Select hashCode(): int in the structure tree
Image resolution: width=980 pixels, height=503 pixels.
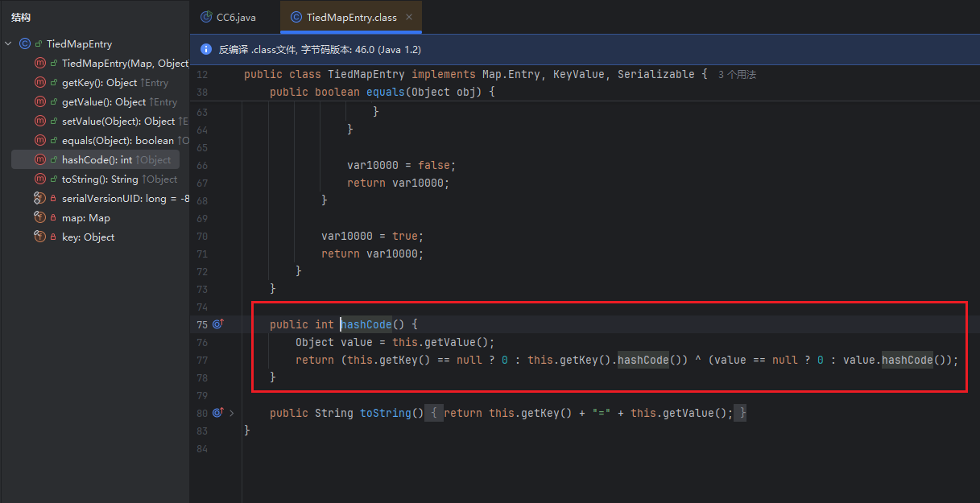(x=97, y=160)
